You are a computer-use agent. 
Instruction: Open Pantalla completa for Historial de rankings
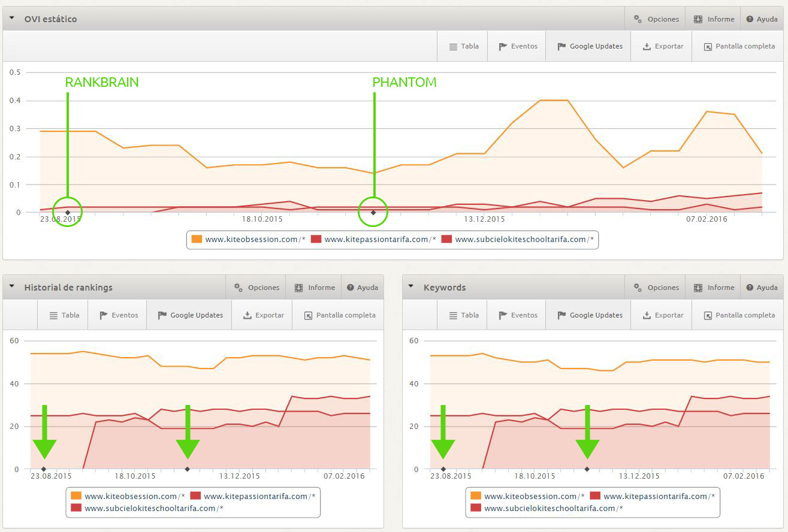(339, 315)
